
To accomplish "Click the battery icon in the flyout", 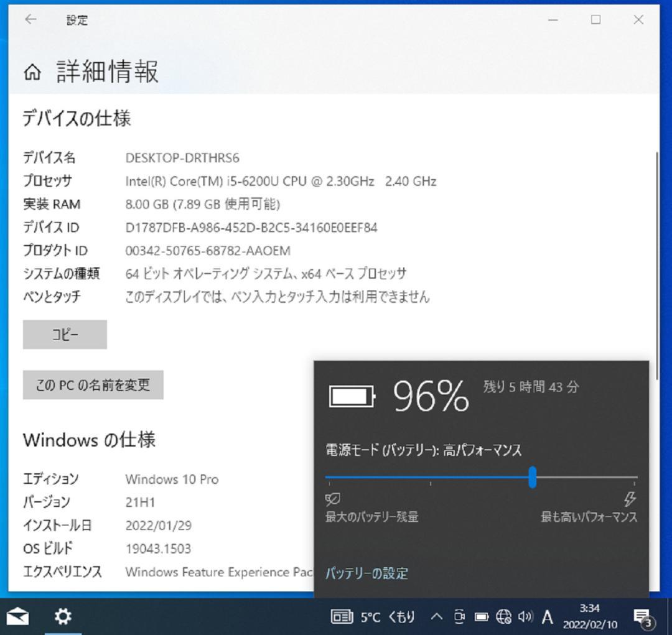I will click(352, 396).
